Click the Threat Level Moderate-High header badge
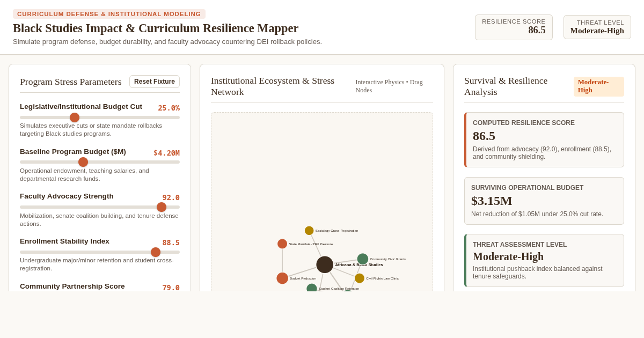644x338 pixels. tap(597, 27)
